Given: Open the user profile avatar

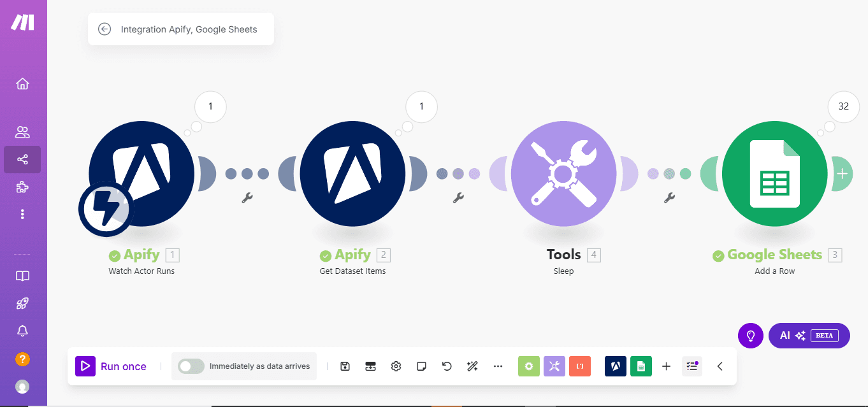Looking at the screenshot, I should (x=22, y=386).
